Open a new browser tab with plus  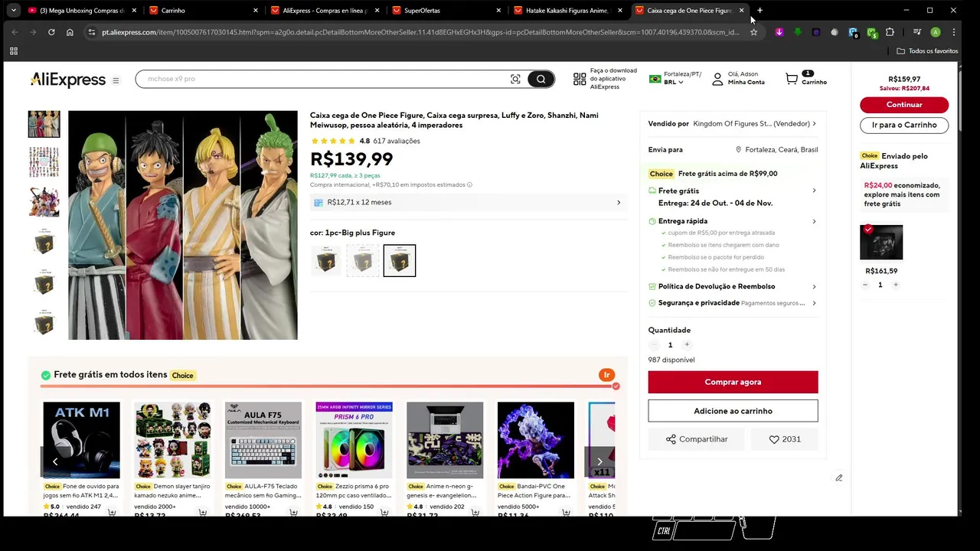759,10
